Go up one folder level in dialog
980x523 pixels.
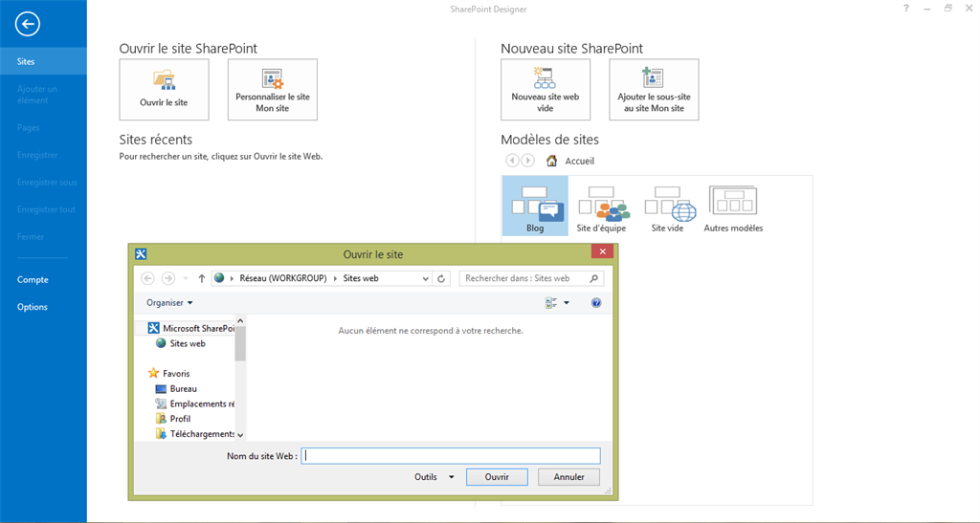(x=201, y=278)
